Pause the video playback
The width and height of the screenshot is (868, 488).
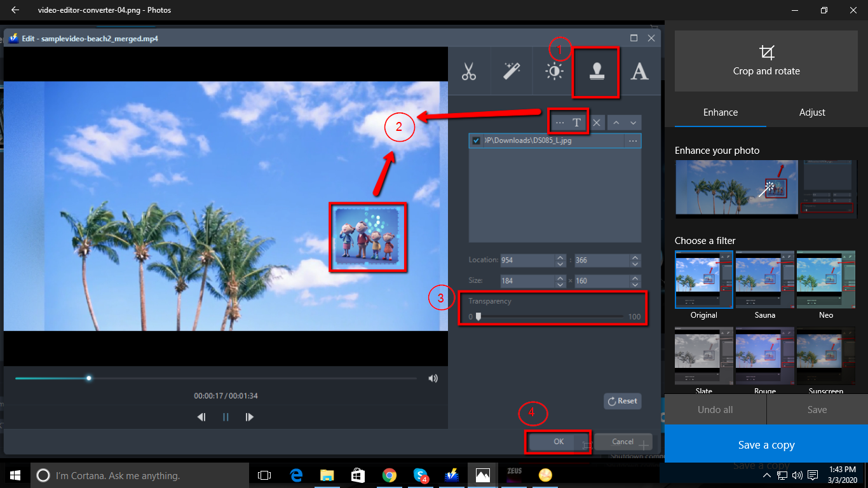(x=226, y=417)
